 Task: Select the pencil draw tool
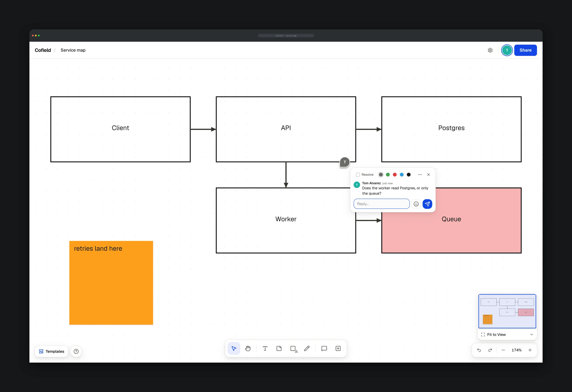pyautogui.click(x=307, y=348)
